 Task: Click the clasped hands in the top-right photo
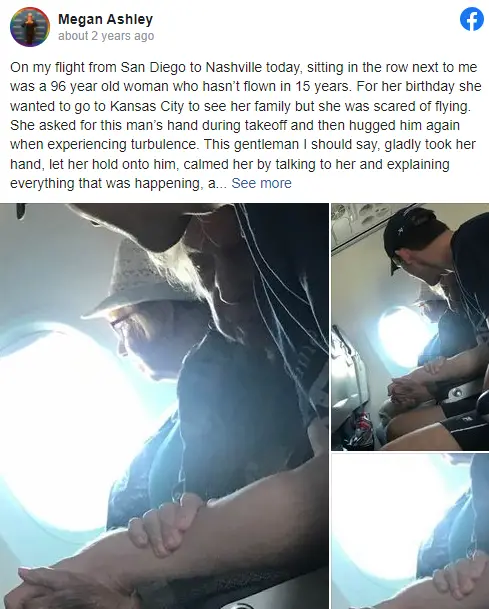pos(404,393)
